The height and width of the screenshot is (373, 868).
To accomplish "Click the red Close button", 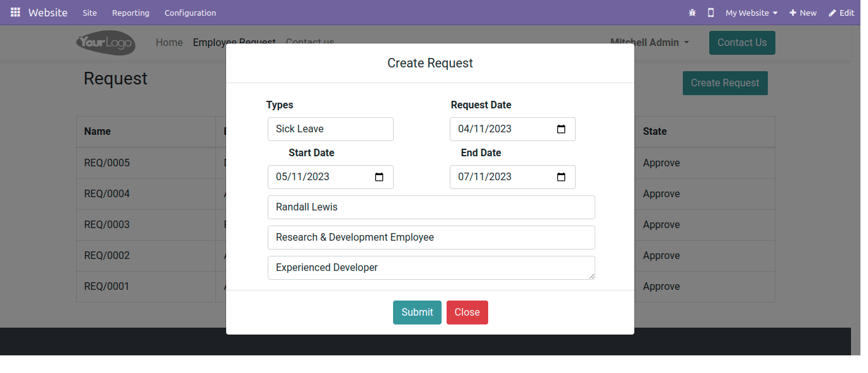I will pyautogui.click(x=467, y=313).
